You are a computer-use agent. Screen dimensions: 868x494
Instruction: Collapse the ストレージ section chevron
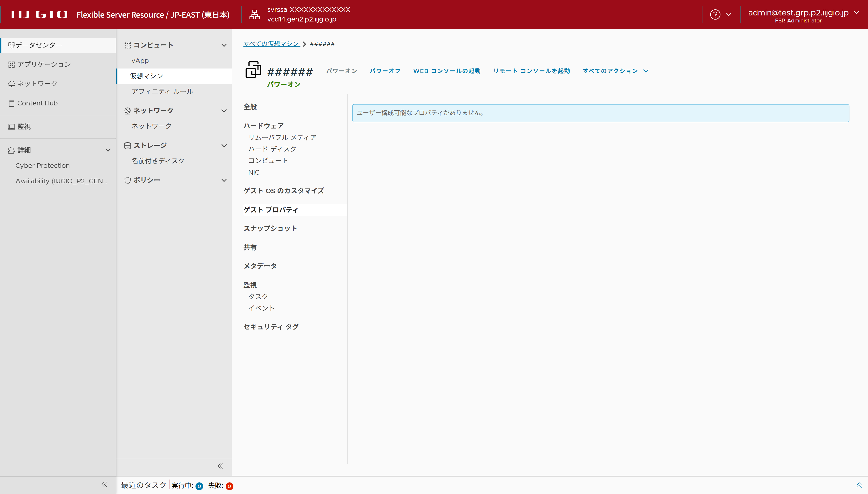pos(224,145)
